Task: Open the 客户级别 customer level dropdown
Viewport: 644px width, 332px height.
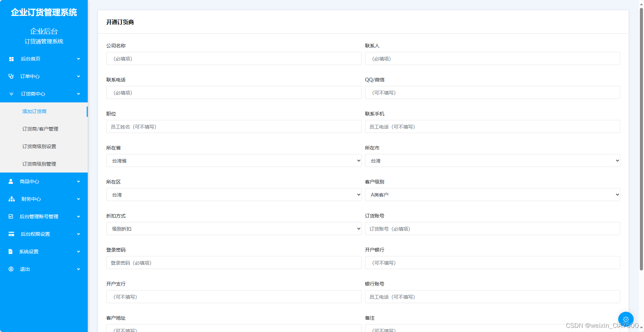Action: [493, 195]
